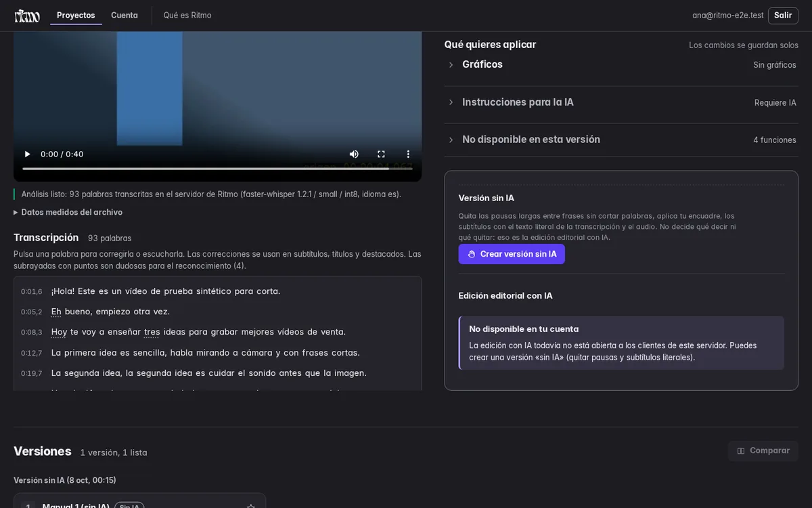Screen dimensions: 812x508
Task: Expand the Gráficos section
Action: [620, 64]
